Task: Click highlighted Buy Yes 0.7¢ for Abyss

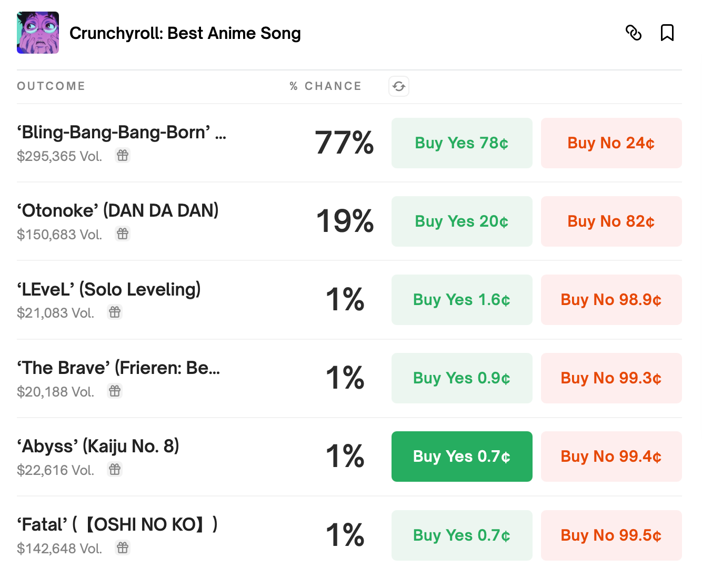Action: (x=462, y=457)
